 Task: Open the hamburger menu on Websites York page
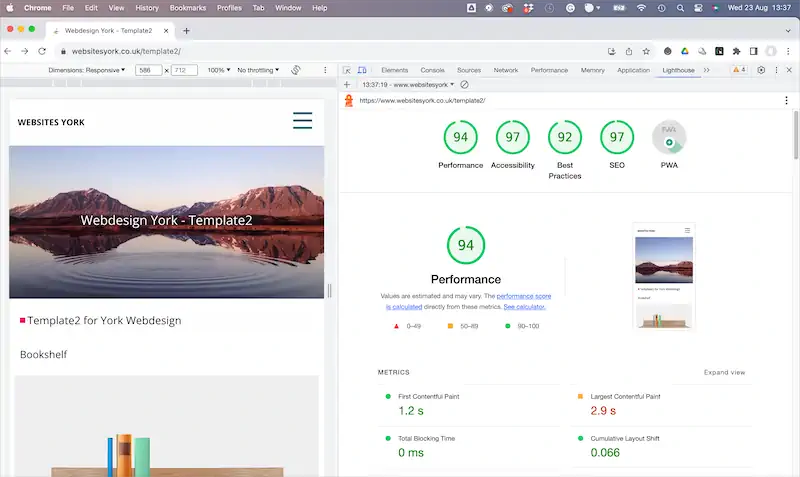303,120
